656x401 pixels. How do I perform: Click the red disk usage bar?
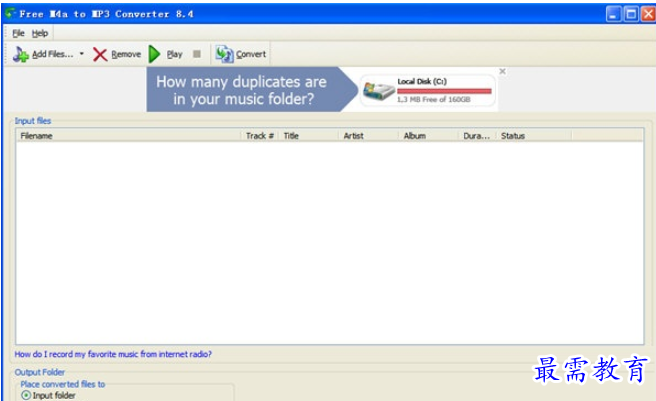click(x=444, y=91)
